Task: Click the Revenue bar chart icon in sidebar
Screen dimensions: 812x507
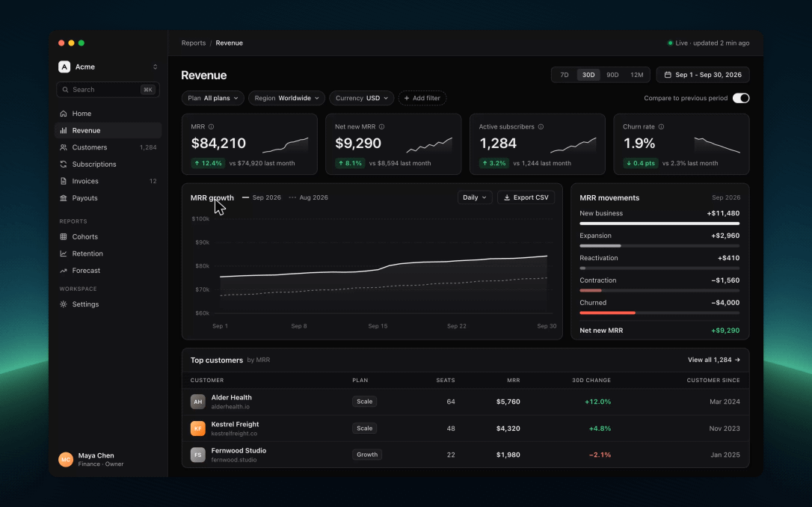Action: tap(63, 131)
